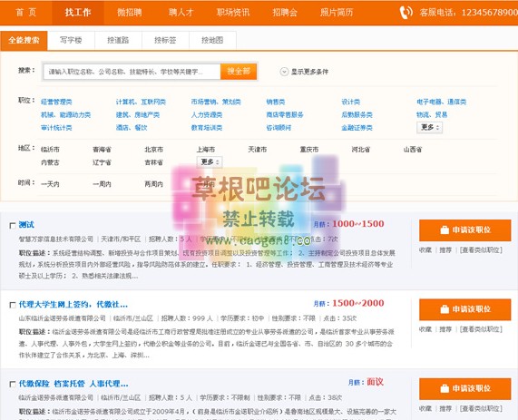Image resolution: width=518 pixels, height=420 pixels.
Task: Choose region 重庆市
Action: coord(309,150)
